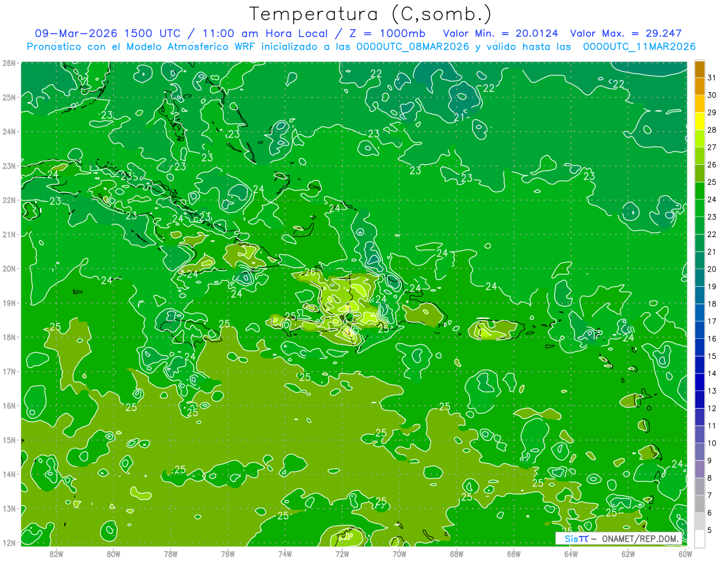Click the '26' label on the color scale
728x562 pixels.
click(x=712, y=164)
